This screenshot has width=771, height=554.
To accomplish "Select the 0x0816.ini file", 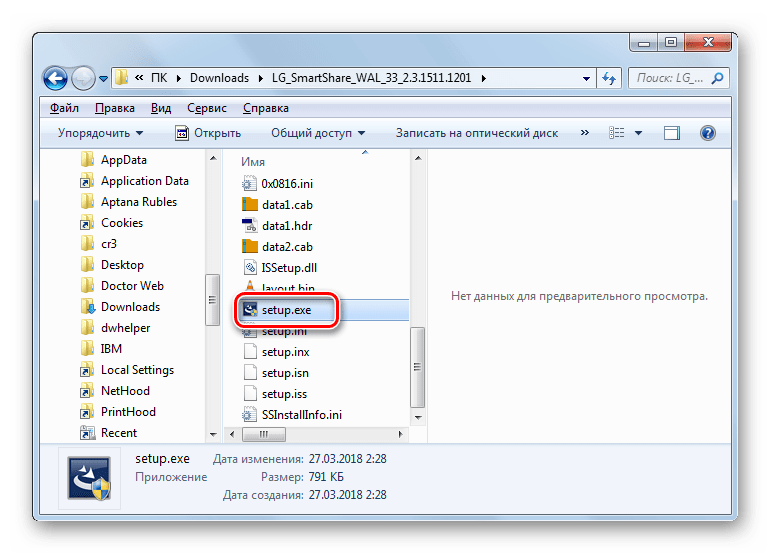I will click(287, 184).
